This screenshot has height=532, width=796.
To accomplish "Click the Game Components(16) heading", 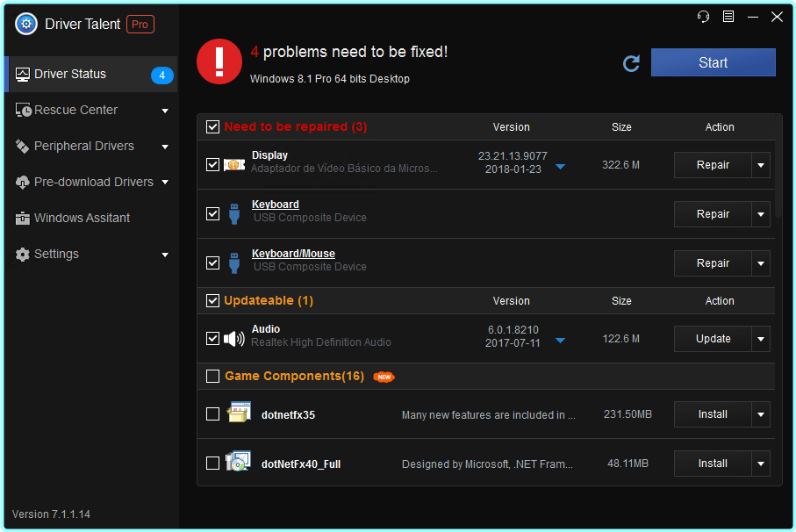I will [x=294, y=376].
